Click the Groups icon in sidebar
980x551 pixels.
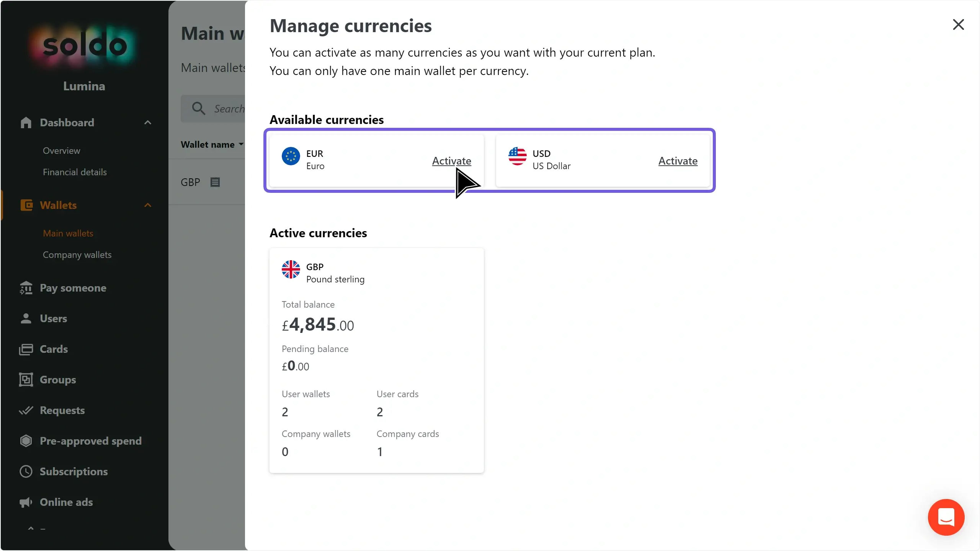tap(26, 380)
